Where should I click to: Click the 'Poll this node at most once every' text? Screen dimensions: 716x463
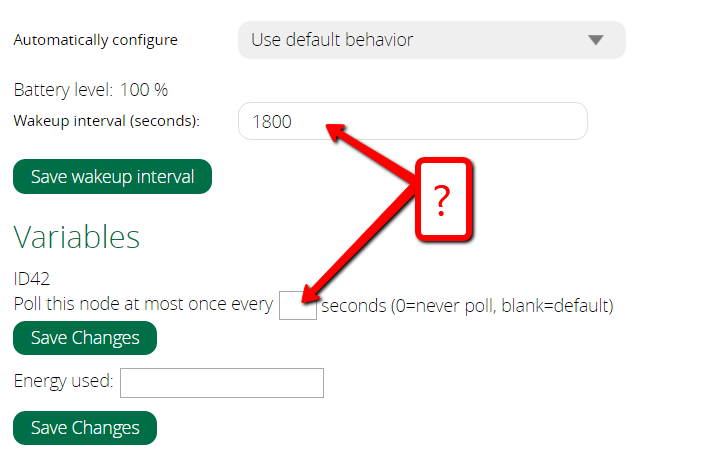(143, 305)
